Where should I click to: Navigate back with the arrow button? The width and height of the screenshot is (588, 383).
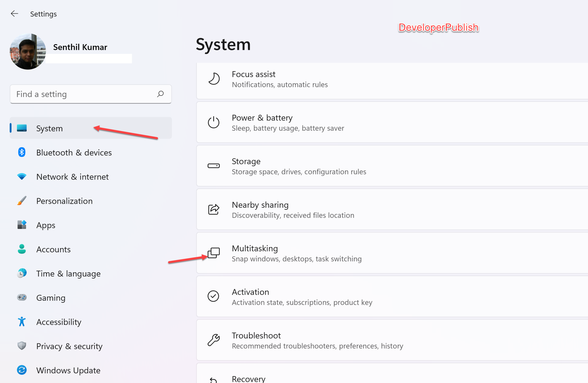point(14,13)
